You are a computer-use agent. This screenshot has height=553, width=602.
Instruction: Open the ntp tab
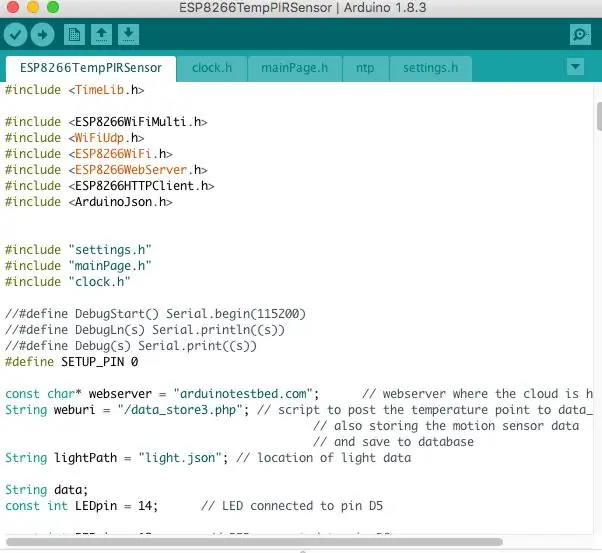365,68
